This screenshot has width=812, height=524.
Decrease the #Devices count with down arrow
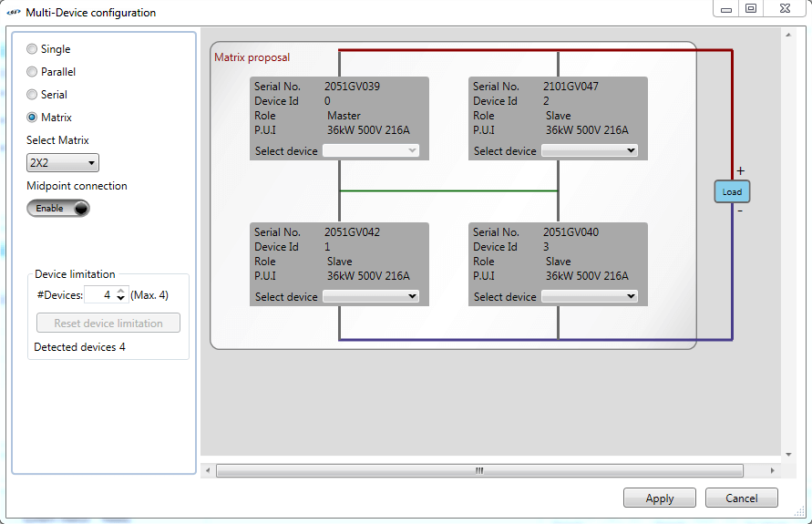click(120, 299)
